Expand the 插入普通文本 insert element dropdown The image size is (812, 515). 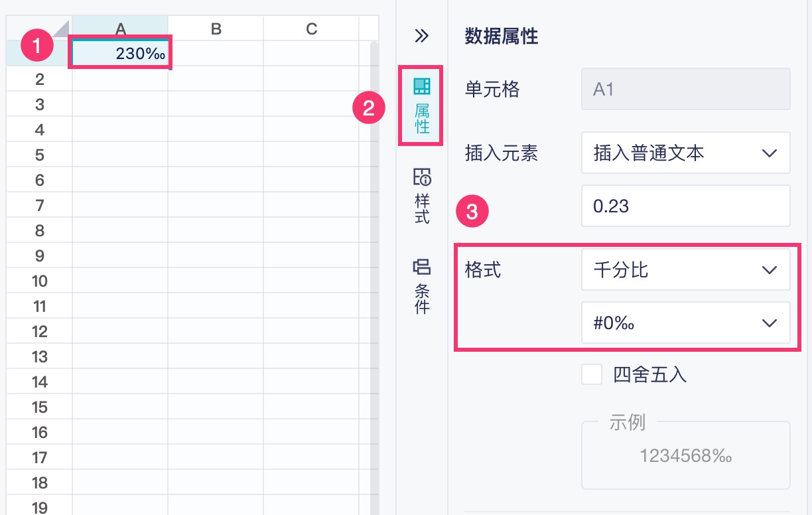685,153
